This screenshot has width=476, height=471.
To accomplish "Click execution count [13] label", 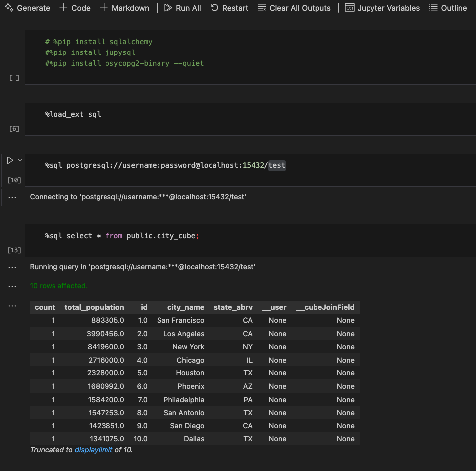I will tap(14, 250).
